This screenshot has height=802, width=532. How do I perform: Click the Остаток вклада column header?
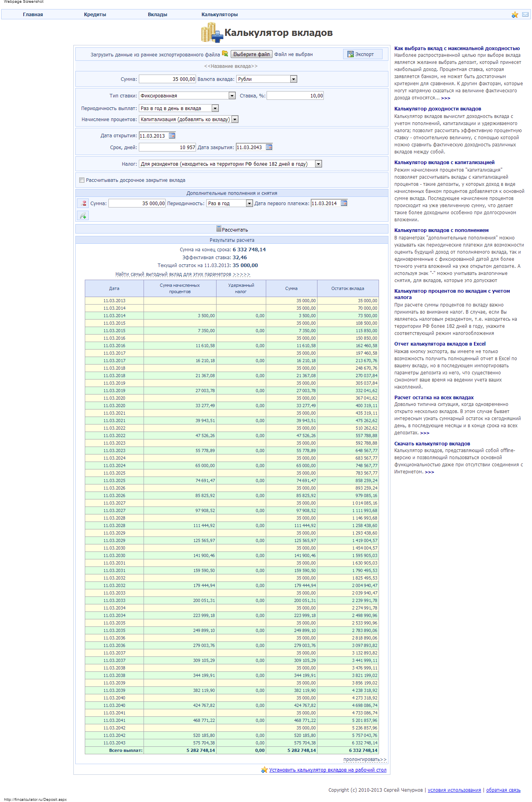click(348, 288)
